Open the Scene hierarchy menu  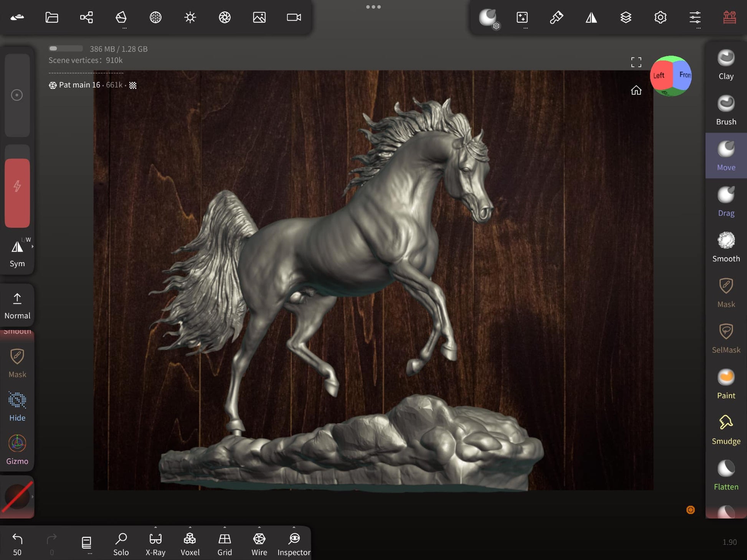(86, 17)
